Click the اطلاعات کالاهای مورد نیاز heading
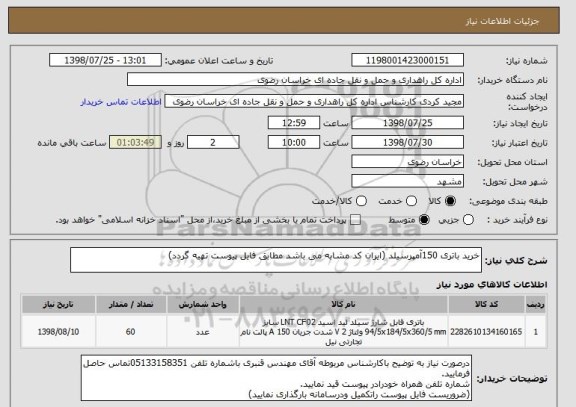The image size is (576, 407). pos(492,284)
